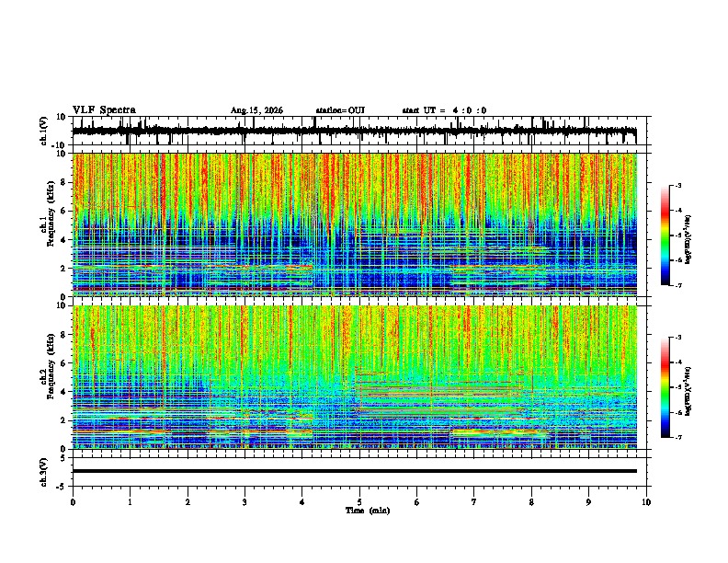
Task: Click time axis tick label "3"
Action: coord(245,502)
